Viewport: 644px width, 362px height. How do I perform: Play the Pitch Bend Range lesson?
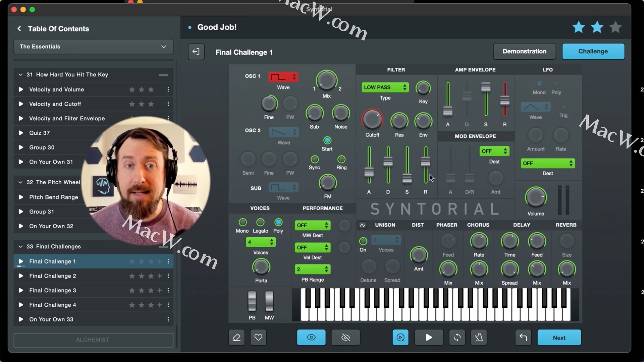(x=21, y=197)
